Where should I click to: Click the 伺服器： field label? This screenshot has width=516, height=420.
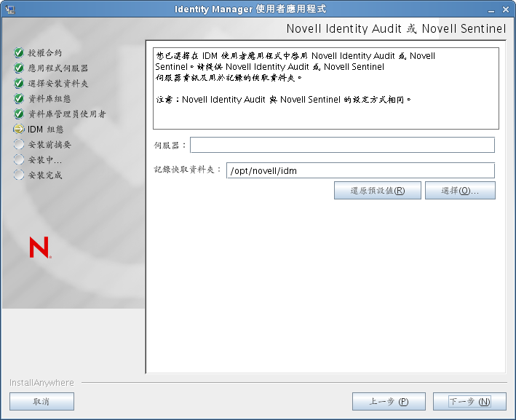(170, 146)
